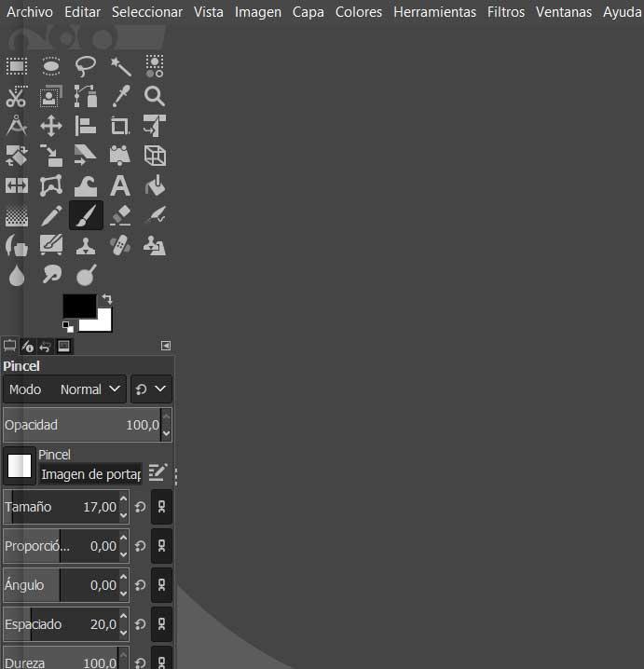Select the Blur/Sharpen droplet tool
This screenshot has width=644, height=669.
point(17,276)
